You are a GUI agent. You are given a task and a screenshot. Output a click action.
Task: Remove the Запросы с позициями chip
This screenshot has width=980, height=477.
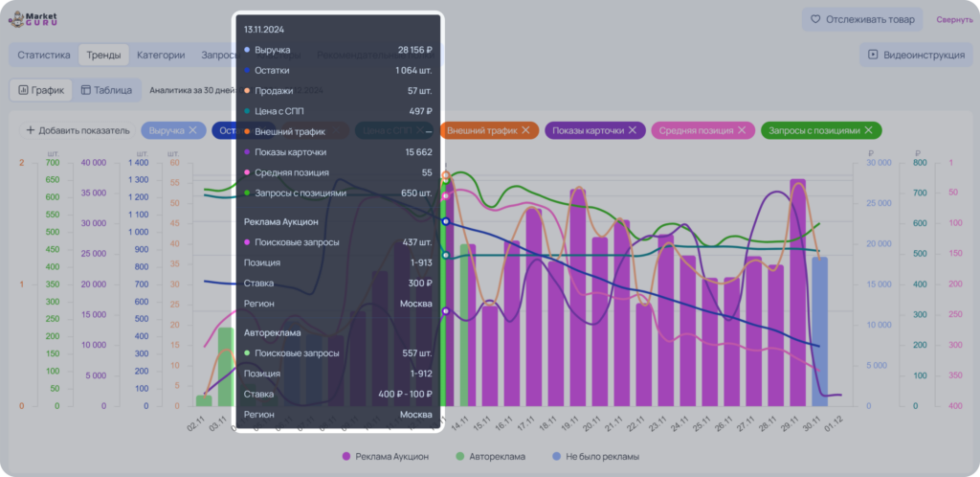click(x=868, y=130)
